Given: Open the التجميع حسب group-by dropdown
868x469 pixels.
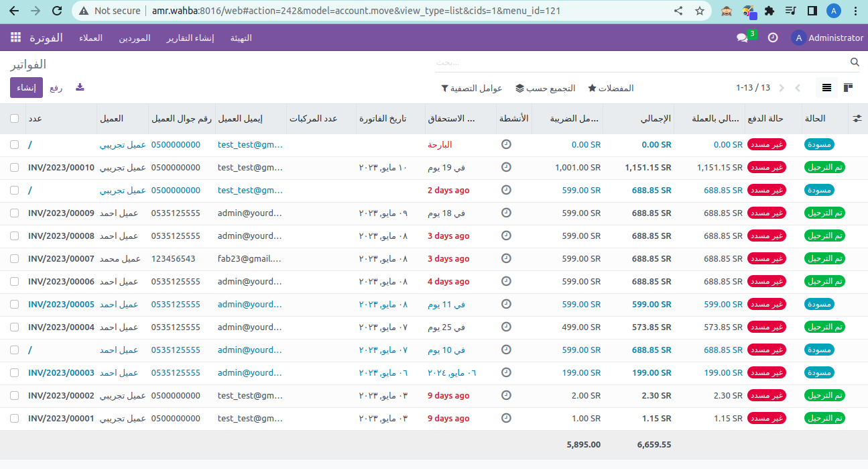Looking at the screenshot, I should point(545,88).
